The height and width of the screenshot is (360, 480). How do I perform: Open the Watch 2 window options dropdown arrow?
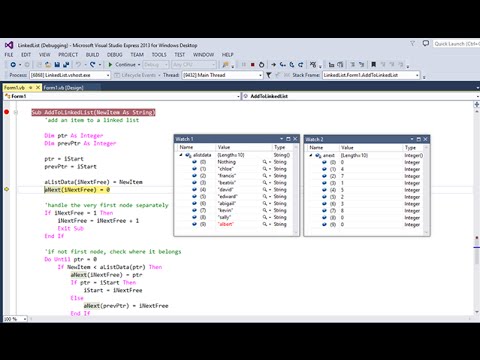(x=412, y=139)
